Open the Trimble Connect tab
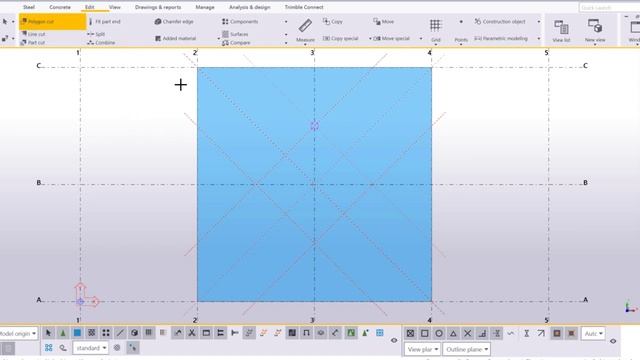The width and height of the screenshot is (640, 360). [304, 7]
